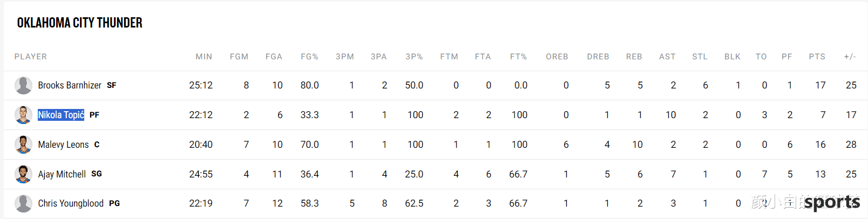The height and width of the screenshot is (219, 868).
Task: Open Malevy Leons player link
Action: click(63, 145)
